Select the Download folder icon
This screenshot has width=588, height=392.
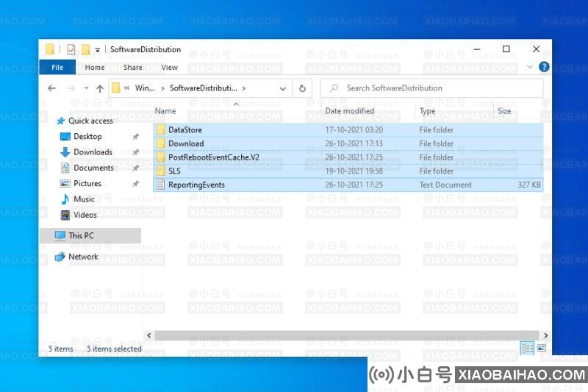click(160, 143)
